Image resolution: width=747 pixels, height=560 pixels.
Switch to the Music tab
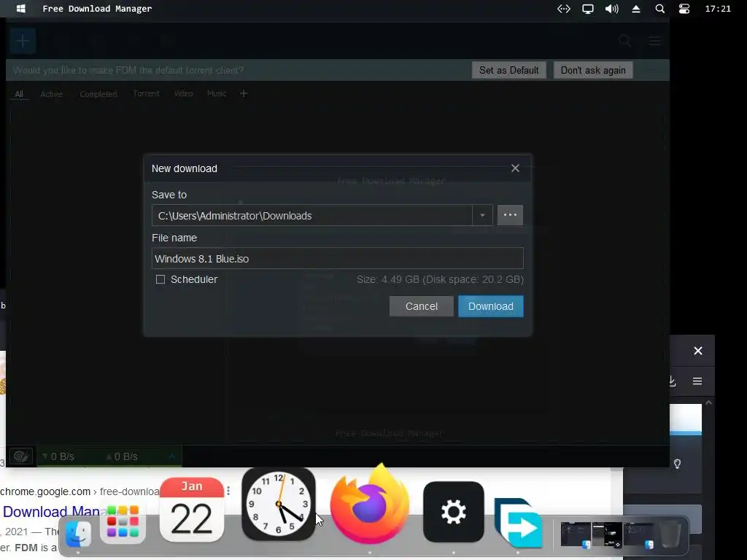pyautogui.click(x=217, y=93)
